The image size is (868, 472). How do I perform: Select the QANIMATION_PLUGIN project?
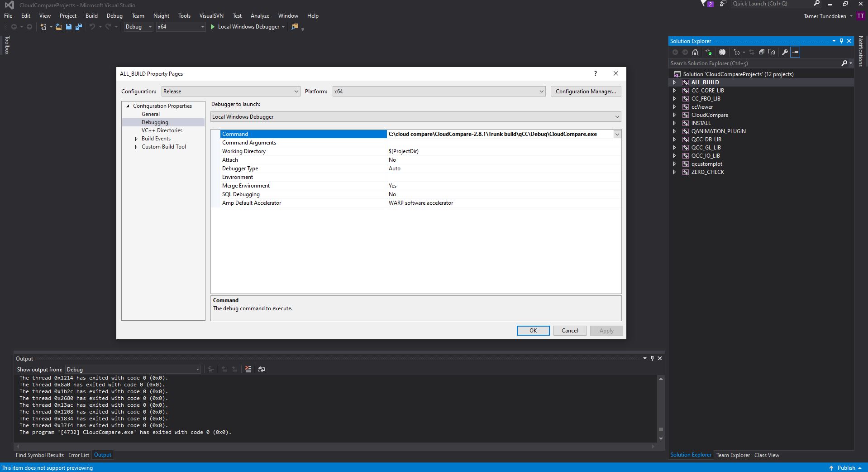point(718,131)
